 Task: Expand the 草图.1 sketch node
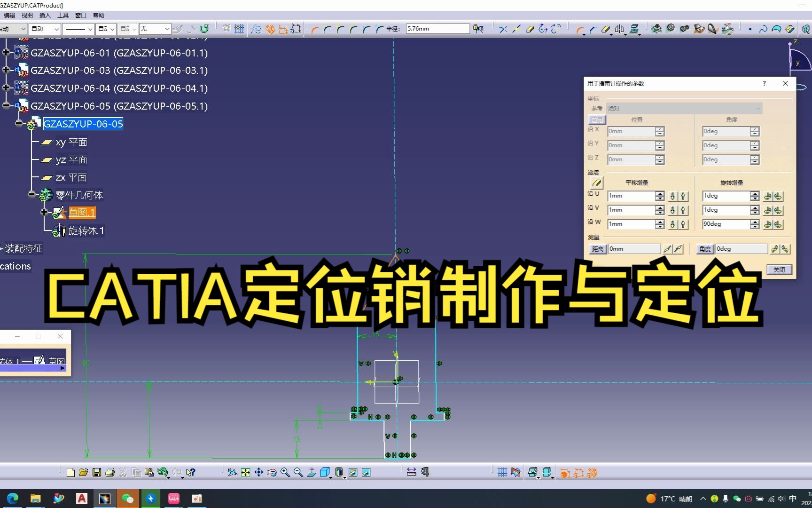44,212
